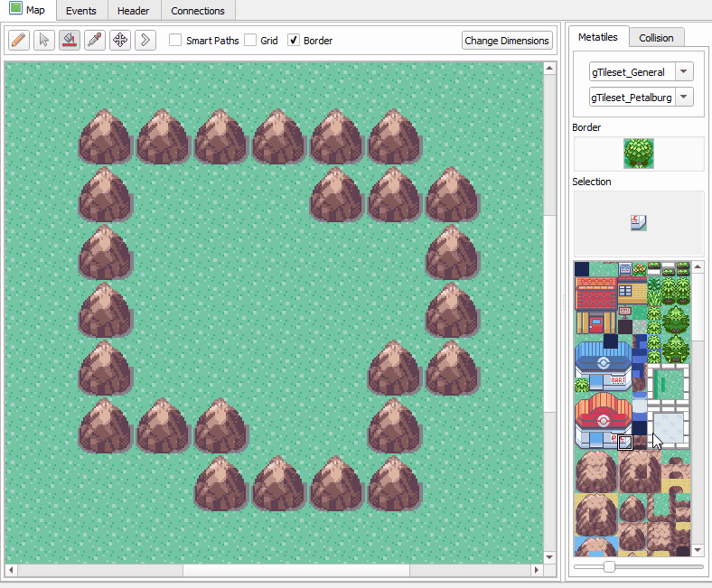
Task: Activate the Bucket Fill tool
Action: (x=70, y=41)
